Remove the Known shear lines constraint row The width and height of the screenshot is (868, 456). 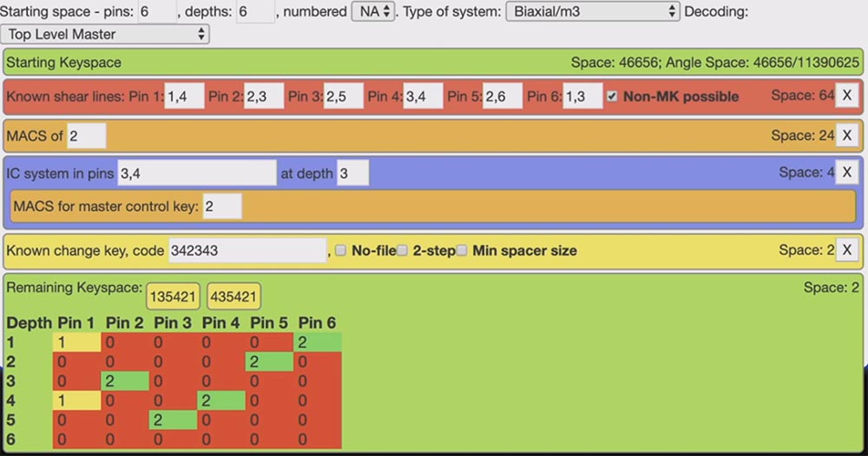tap(847, 96)
